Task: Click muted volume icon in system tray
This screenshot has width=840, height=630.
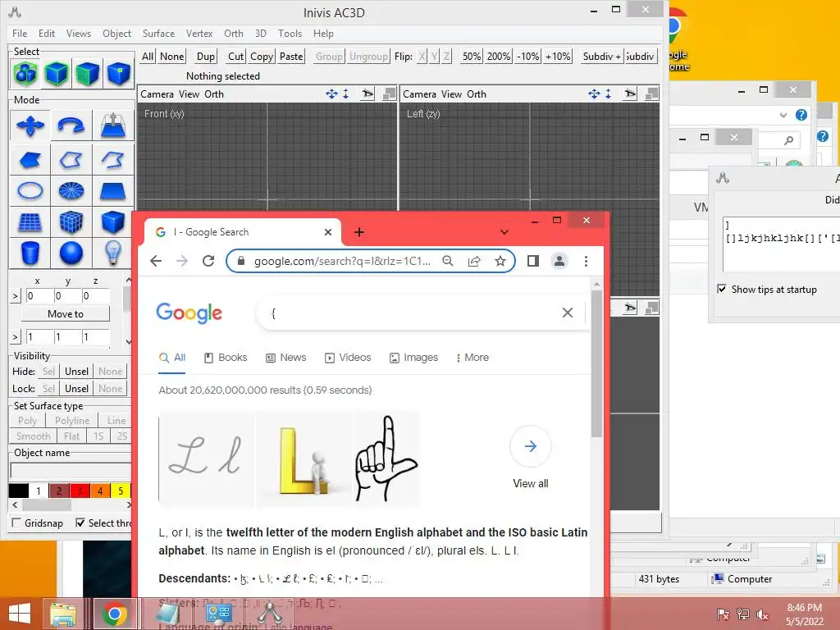Action: (x=762, y=614)
